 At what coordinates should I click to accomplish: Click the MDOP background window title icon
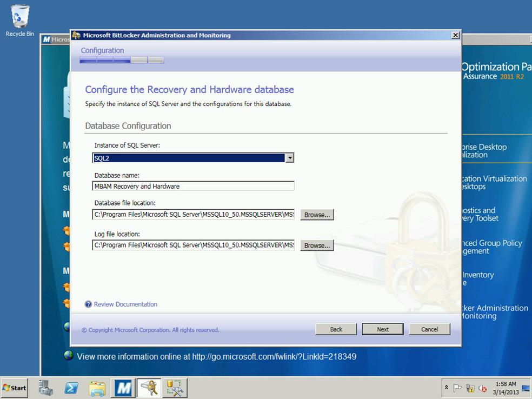[46, 39]
